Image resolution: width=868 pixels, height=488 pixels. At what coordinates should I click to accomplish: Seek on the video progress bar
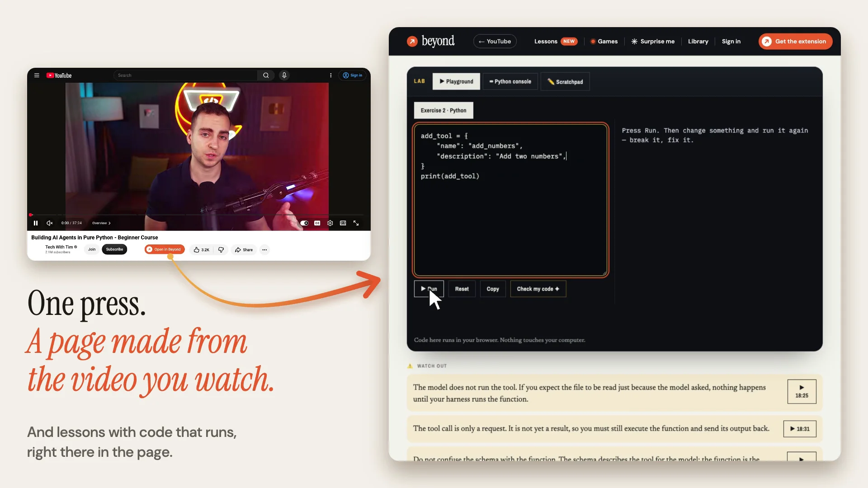click(198, 215)
